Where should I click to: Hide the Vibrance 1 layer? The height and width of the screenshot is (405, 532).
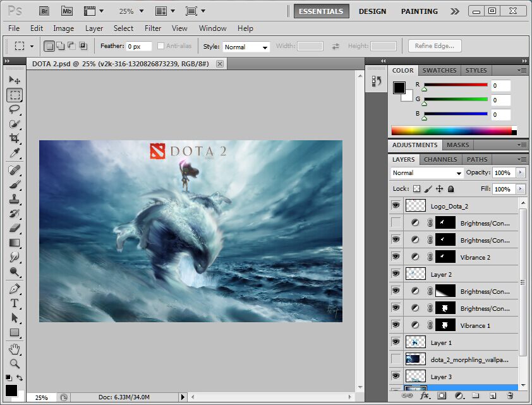point(396,325)
